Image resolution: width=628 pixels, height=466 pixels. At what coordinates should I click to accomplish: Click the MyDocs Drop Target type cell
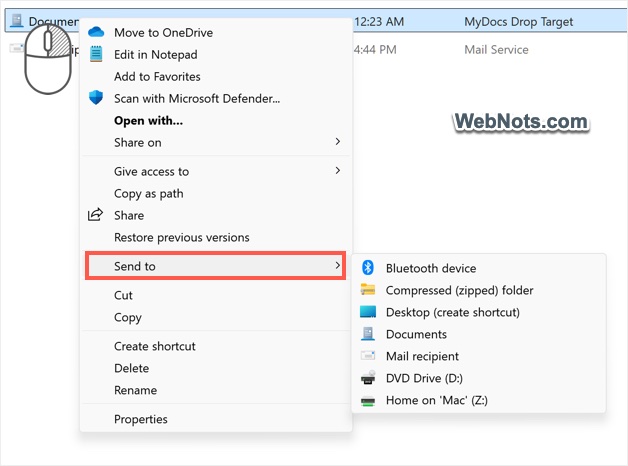[x=519, y=22]
